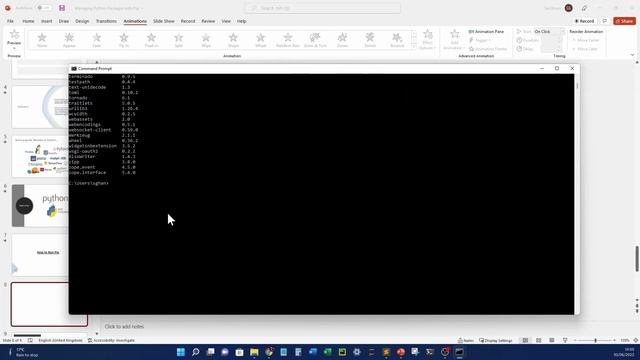Switch to Reading View icon
This screenshot has height=360, width=640.
point(551,340)
